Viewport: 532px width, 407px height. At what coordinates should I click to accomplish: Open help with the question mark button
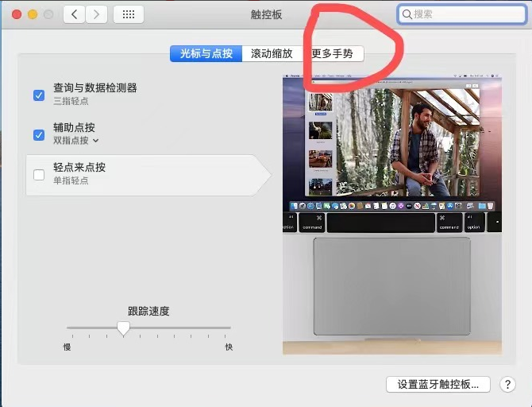tap(508, 384)
